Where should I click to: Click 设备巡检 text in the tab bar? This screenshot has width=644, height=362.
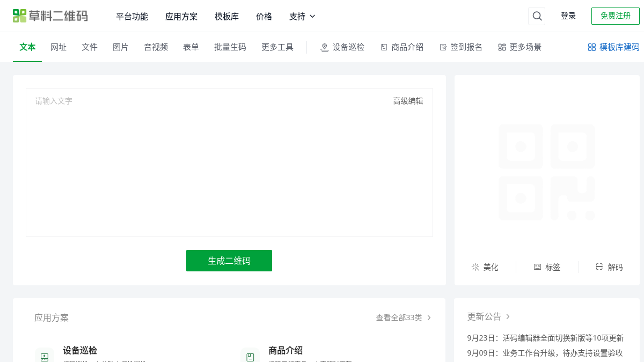[348, 47]
